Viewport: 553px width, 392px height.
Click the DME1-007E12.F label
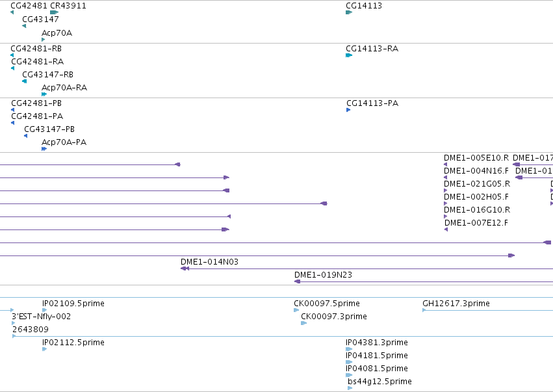(x=476, y=223)
